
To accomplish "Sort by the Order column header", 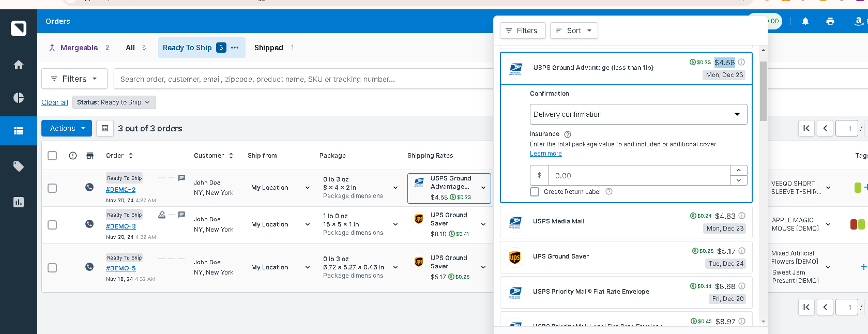I will coord(119,156).
